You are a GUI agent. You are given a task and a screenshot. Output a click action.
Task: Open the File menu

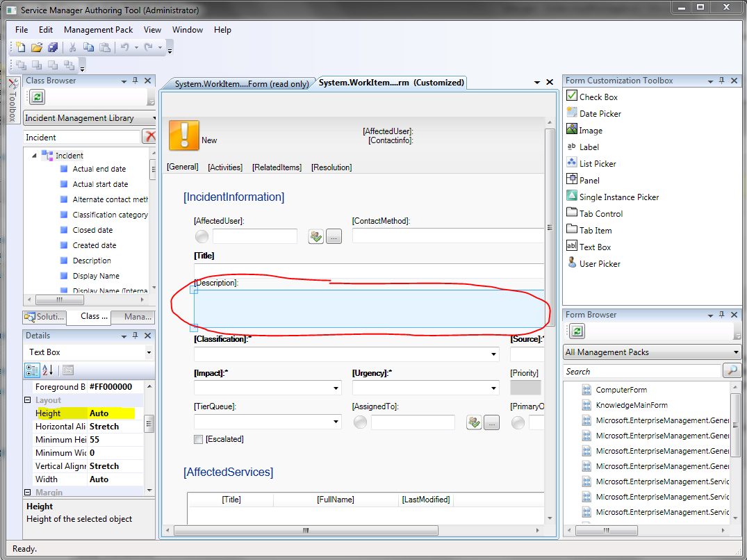[22, 29]
